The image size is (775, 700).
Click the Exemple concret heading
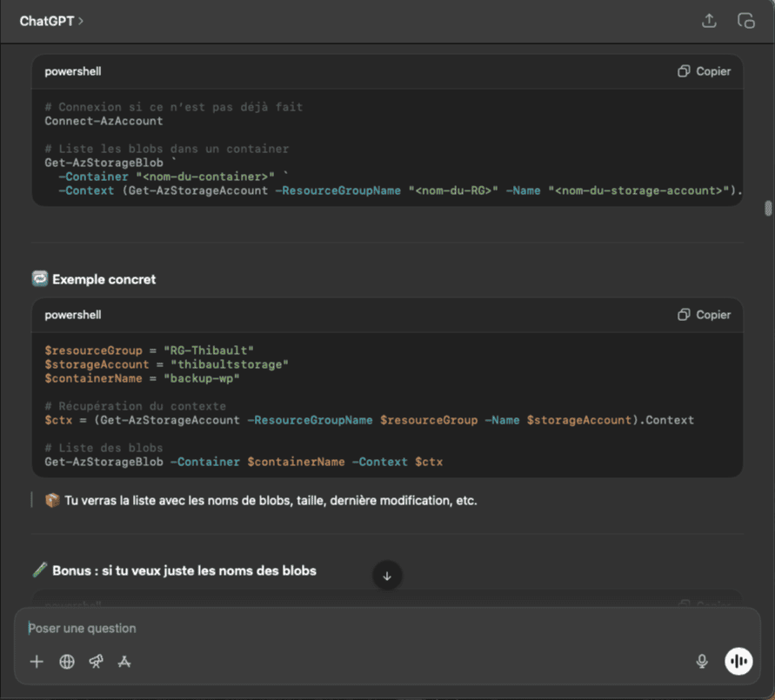104,280
